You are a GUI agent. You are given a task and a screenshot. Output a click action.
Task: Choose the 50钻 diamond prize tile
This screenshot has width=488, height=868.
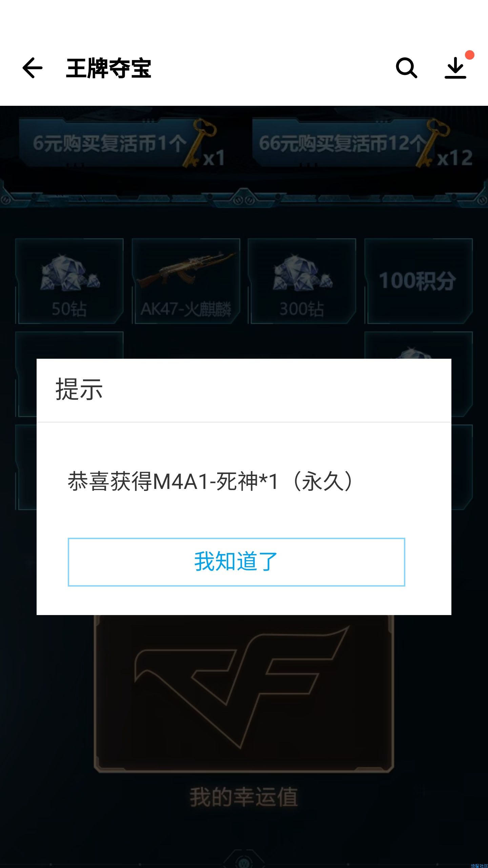69,281
